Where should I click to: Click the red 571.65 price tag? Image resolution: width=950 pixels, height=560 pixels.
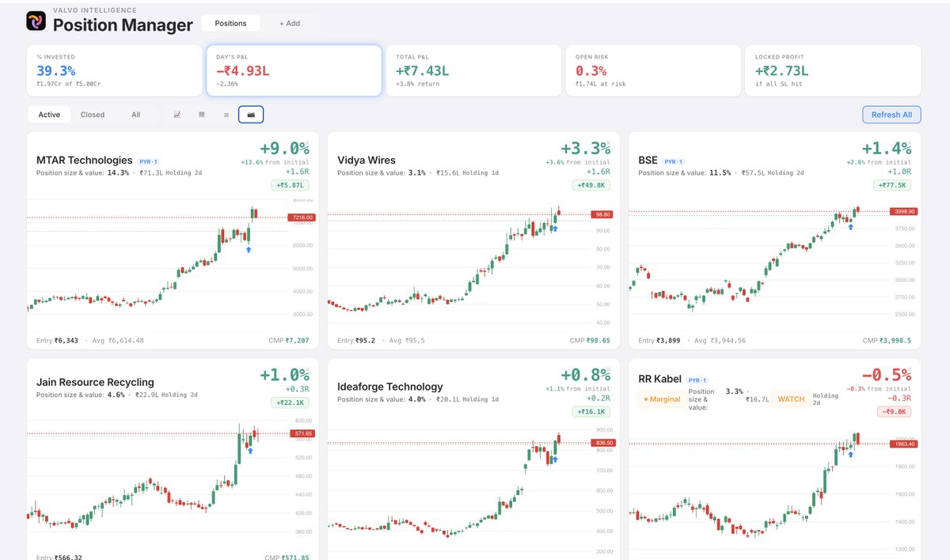(x=302, y=433)
